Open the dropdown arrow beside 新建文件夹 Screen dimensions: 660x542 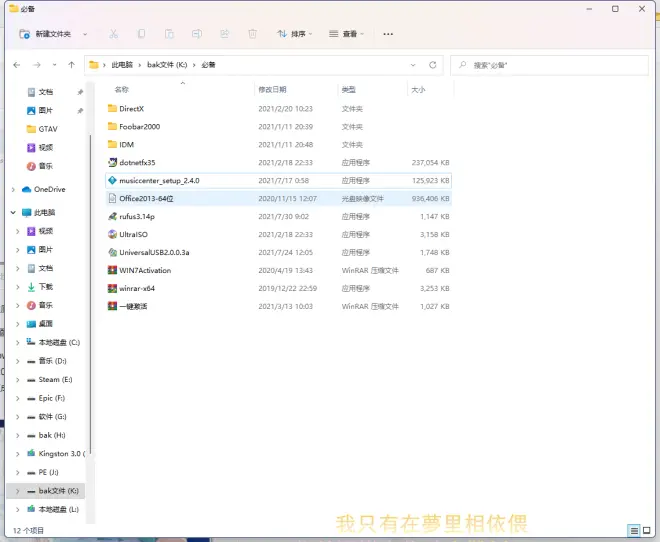click(85, 34)
